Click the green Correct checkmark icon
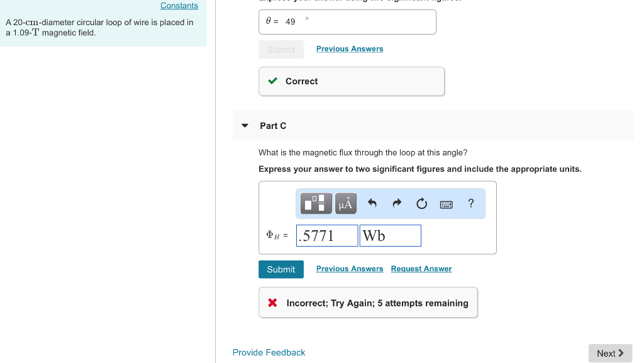Screen dimensions: 644x363 [x=272, y=81]
